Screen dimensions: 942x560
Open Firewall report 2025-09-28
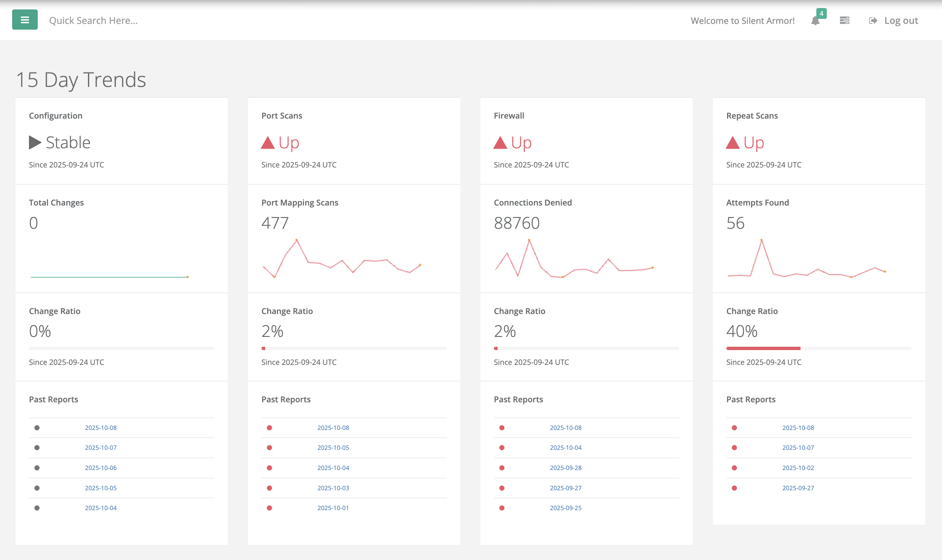click(x=565, y=468)
